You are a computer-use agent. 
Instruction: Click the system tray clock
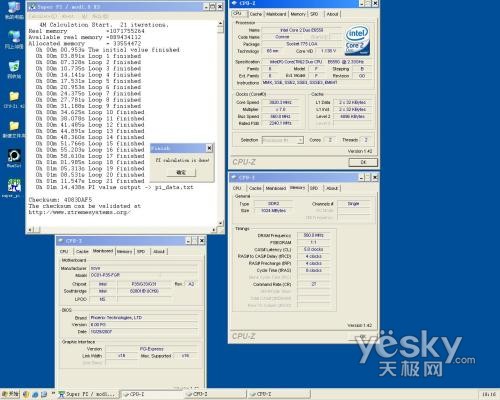pos(489,394)
